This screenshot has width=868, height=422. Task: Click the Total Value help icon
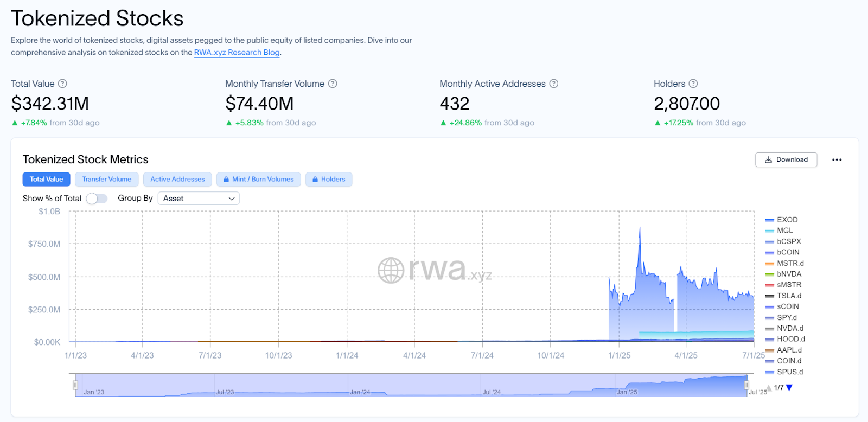(62, 84)
